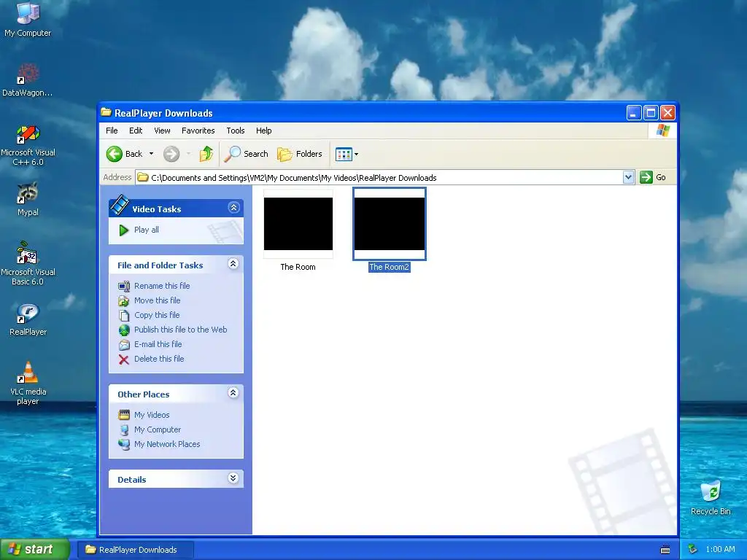
Task: Click Rename this file link
Action: click(162, 286)
